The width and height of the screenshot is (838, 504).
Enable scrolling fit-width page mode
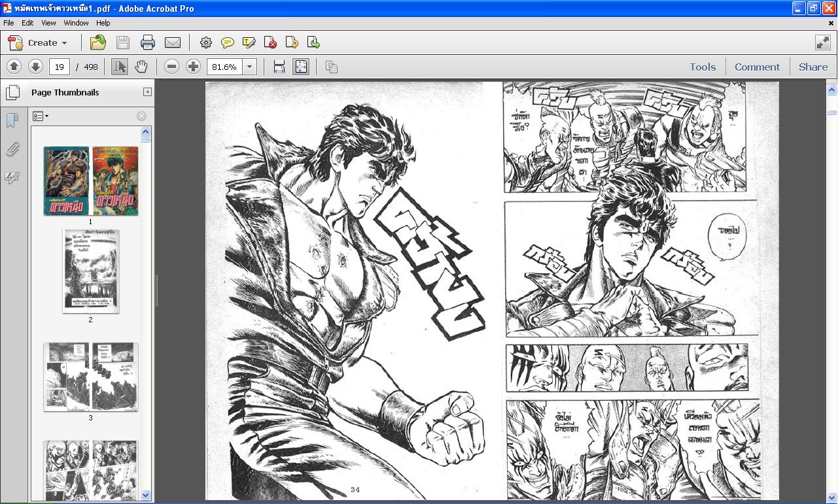tap(279, 67)
